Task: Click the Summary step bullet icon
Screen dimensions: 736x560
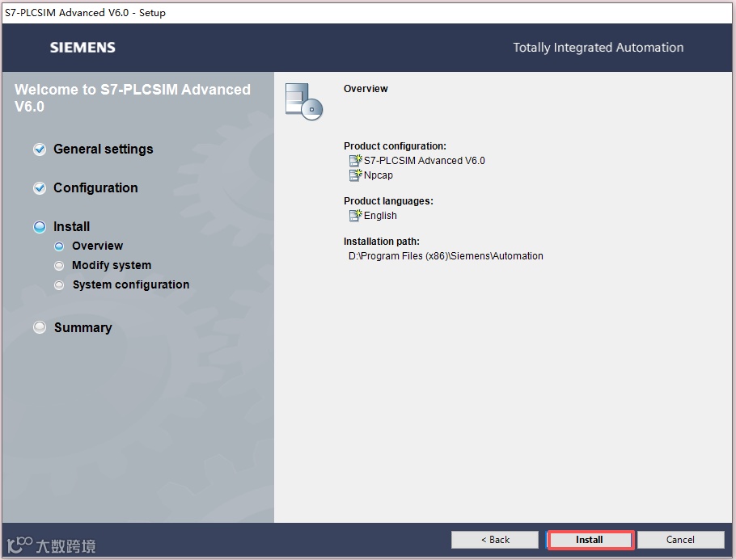Action: 40,327
